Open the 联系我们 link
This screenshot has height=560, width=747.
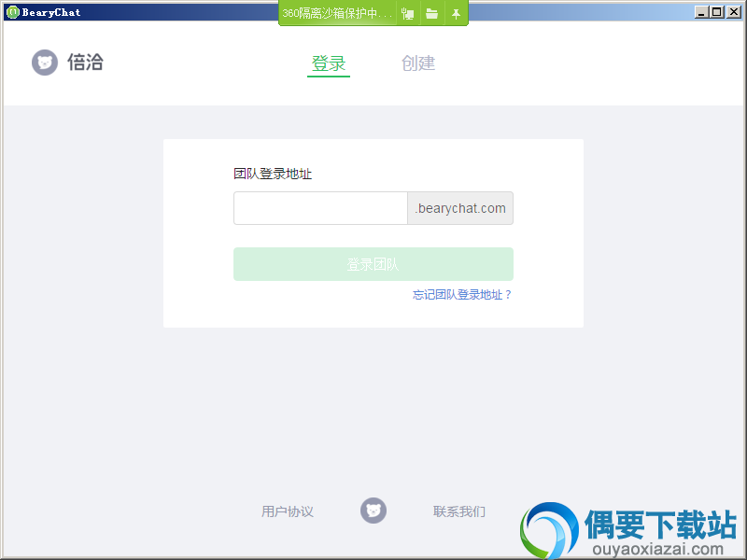[459, 511]
